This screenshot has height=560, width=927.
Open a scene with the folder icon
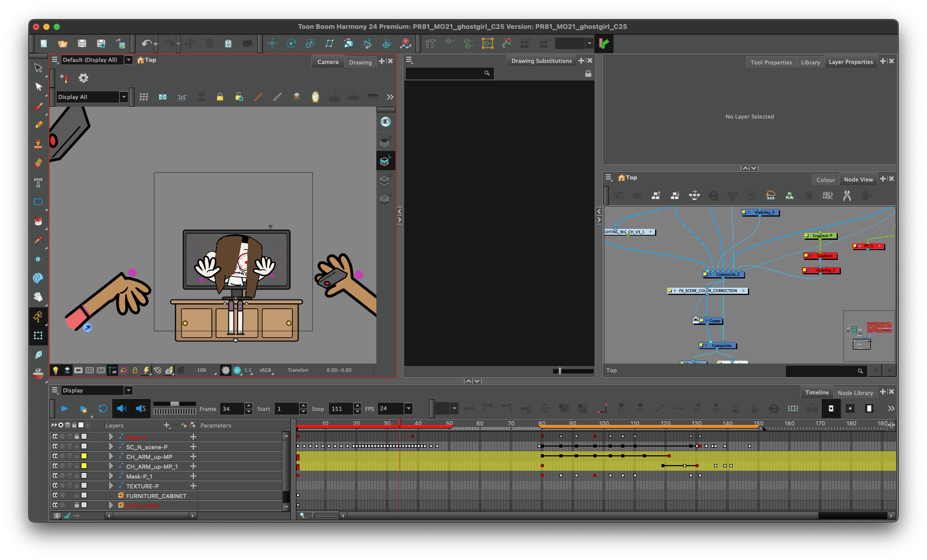point(63,44)
